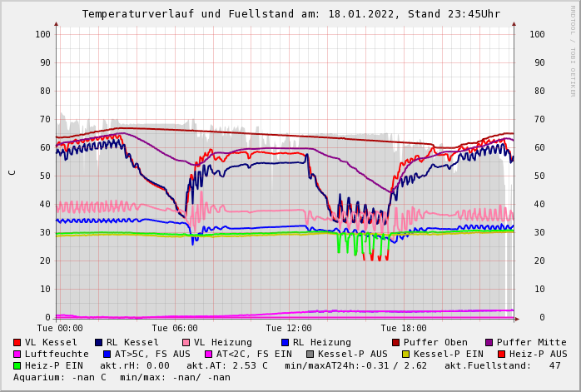Image resolution: width=581 pixels, height=392 pixels.
Task: Select the pink VL Heizung legend swatch
Action: click(186, 342)
